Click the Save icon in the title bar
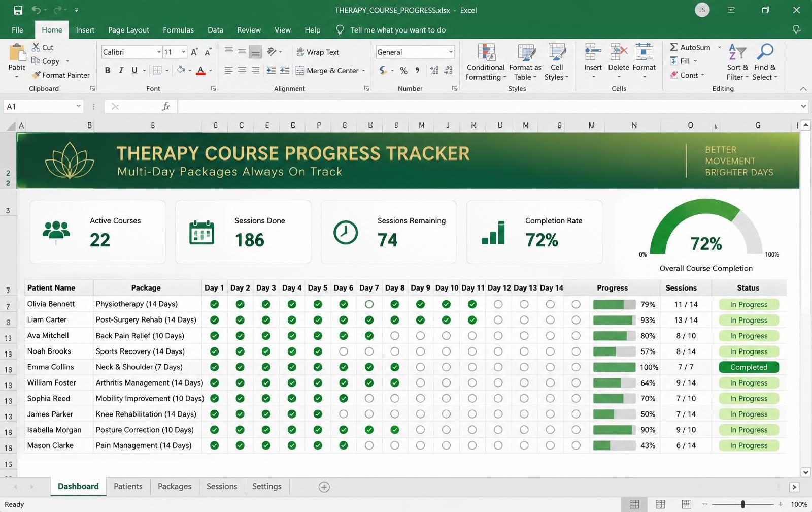 18,10
